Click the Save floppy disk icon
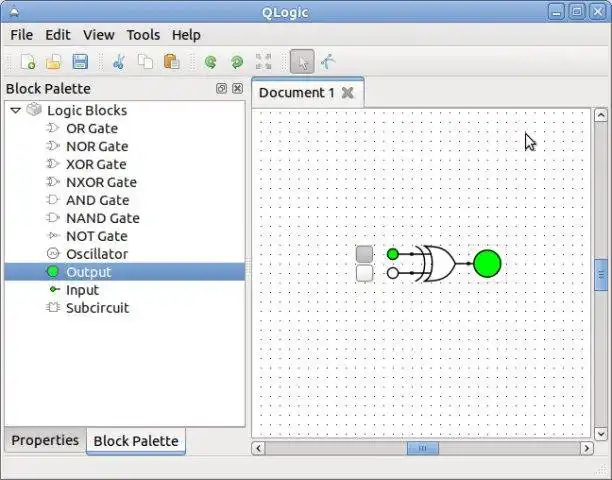 (80, 62)
